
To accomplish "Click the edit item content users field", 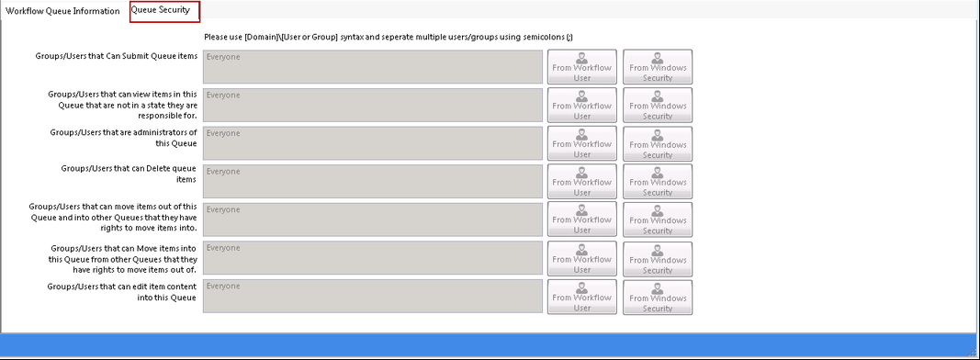I will click(x=373, y=296).
